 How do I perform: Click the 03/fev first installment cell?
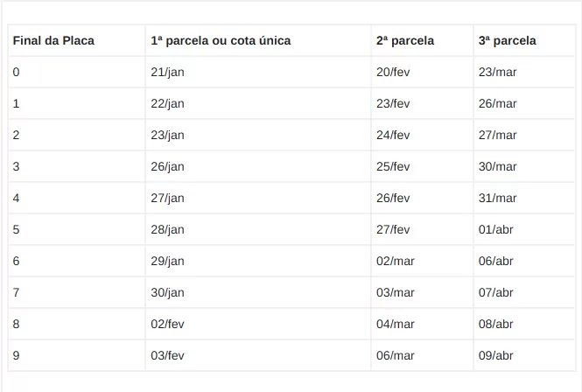tap(167, 355)
